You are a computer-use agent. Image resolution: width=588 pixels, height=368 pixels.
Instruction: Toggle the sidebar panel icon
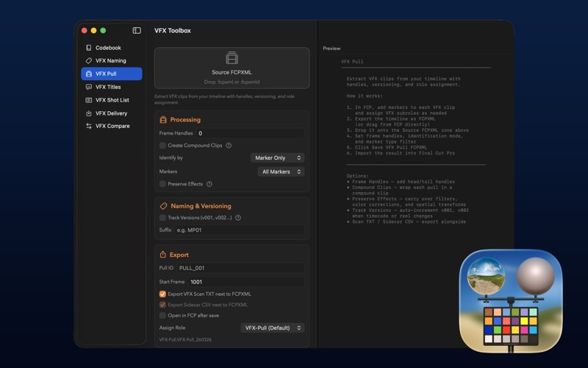tap(137, 30)
